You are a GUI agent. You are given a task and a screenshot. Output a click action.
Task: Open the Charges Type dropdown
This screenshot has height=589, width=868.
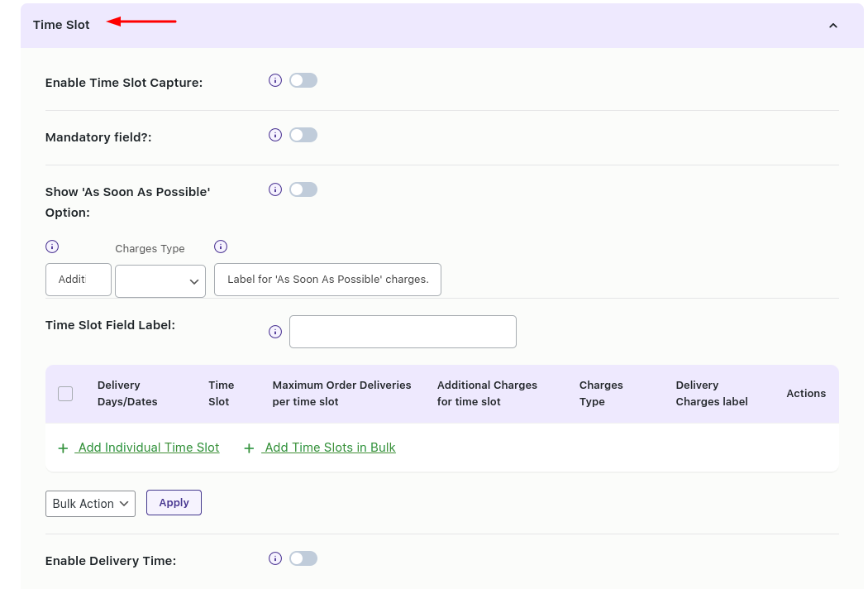tap(160, 281)
